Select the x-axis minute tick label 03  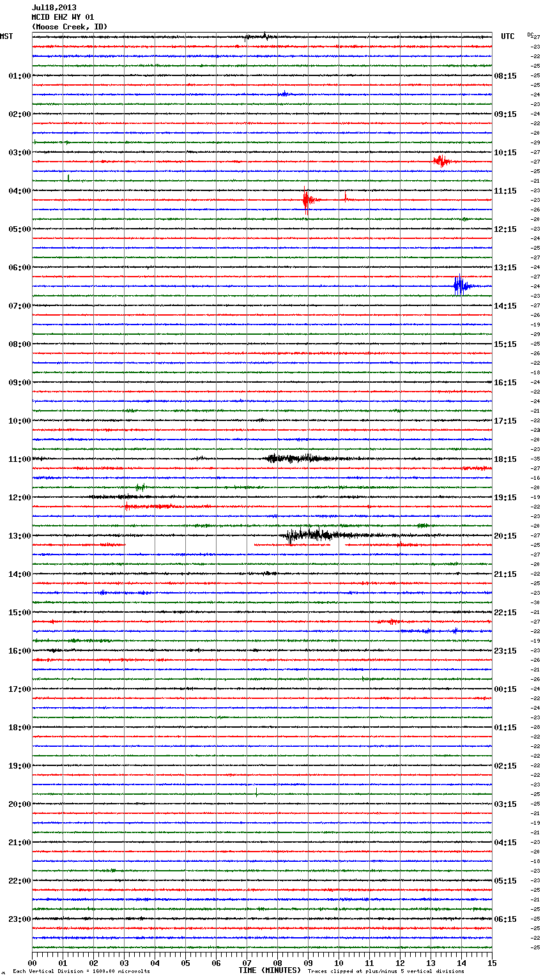[x=124, y=963]
